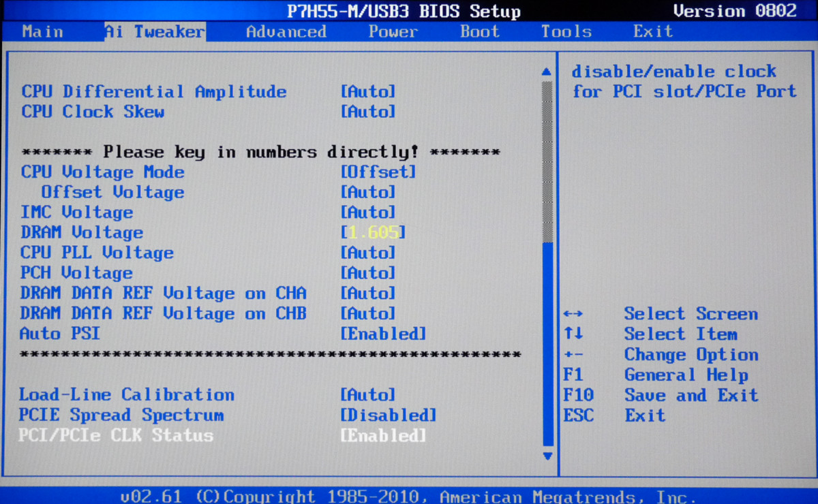Viewport: 818px width, 504px height.
Task: Click the left-right arrows key hint
Action: coord(573,314)
